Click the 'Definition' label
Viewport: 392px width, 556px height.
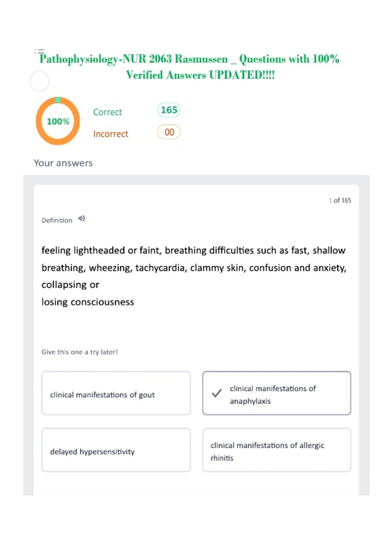(57, 220)
